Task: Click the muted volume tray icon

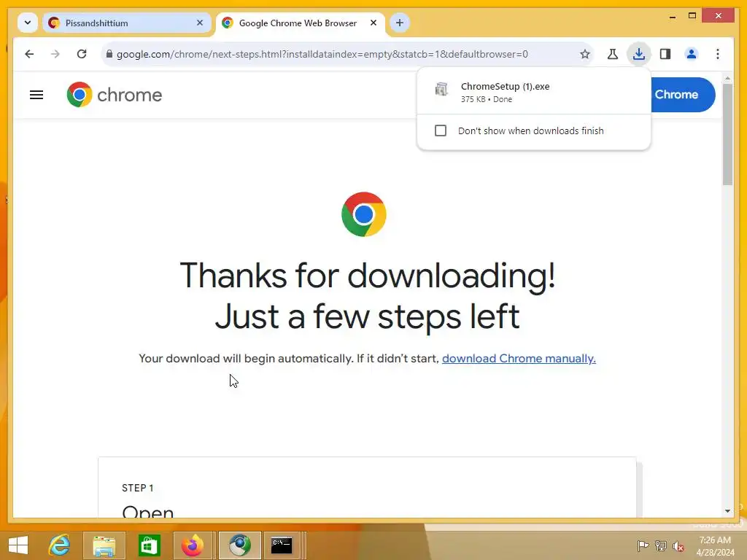Action: [x=678, y=545]
